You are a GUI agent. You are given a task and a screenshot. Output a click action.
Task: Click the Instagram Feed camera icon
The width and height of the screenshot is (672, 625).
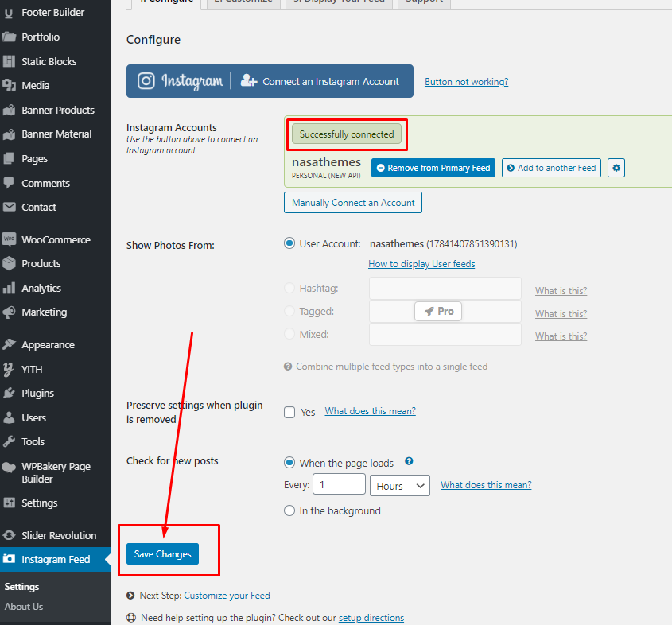(x=9, y=559)
